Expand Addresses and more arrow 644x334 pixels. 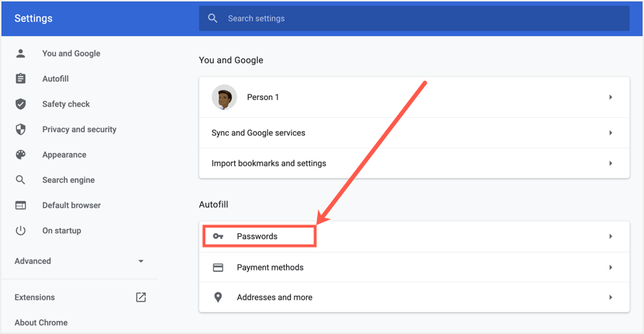pos(611,297)
